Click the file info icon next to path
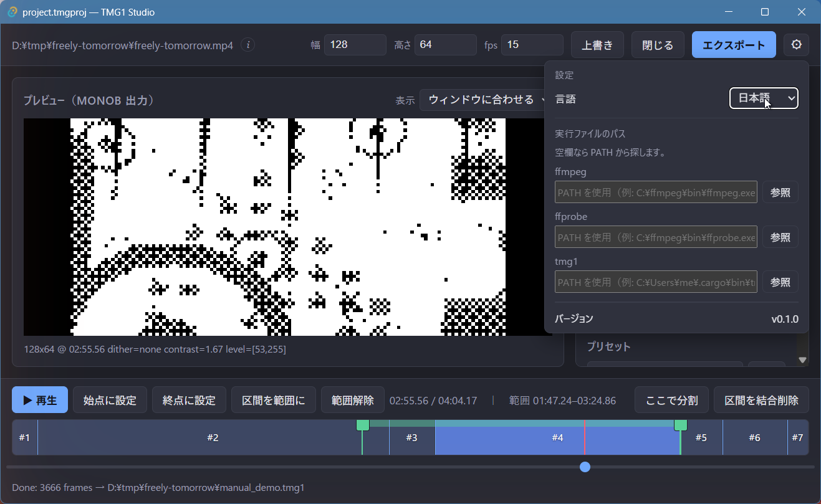The height and width of the screenshot is (504, 821). [x=248, y=45]
